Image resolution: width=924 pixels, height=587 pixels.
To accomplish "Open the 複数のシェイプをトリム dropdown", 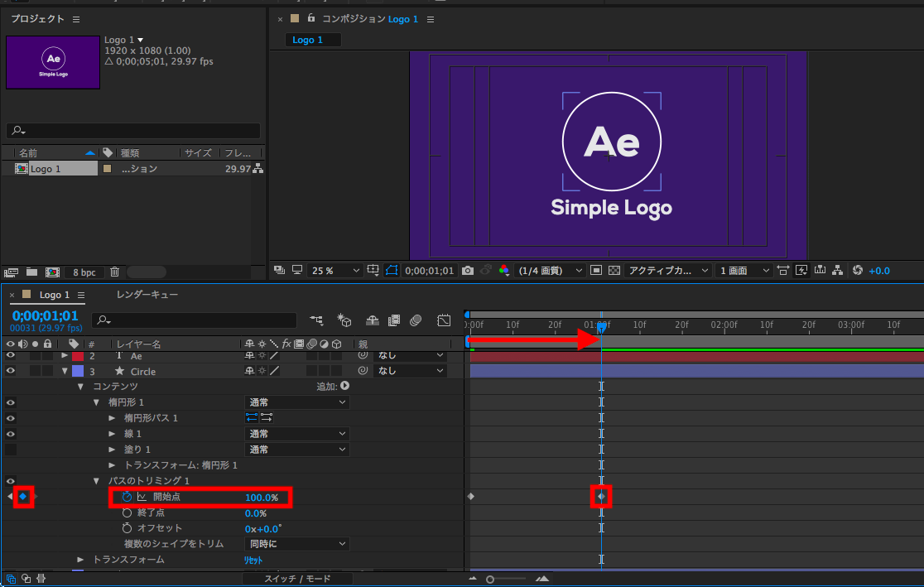I will (x=297, y=544).
